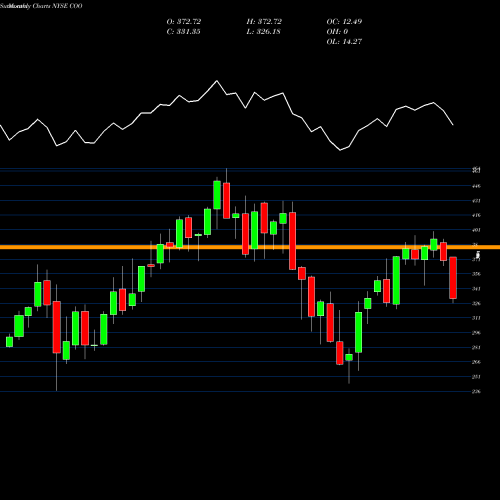
Task: Click the OC: 12.49 reading
Action: click(344, 21)
